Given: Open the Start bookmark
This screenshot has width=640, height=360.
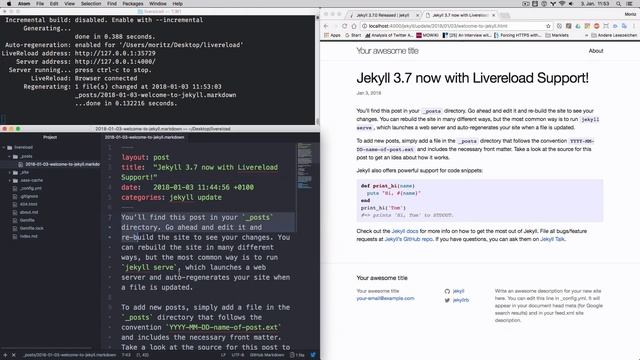Looking at the screenshot, I should [353, 36].
